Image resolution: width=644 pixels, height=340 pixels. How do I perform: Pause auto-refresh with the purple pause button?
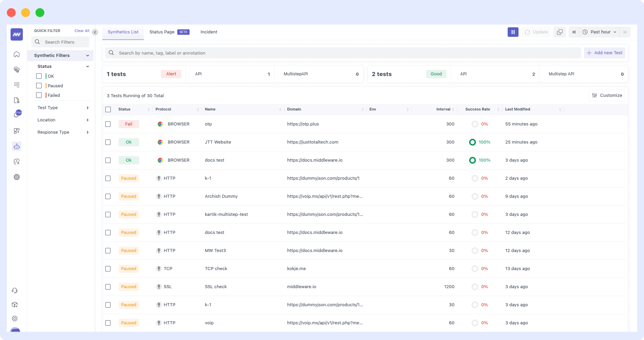pyautogui.click(x=513, y=32)
